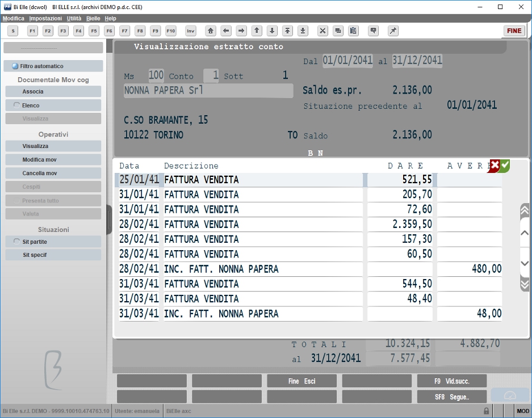Click the Cancella mov button
Image resolution: width=532 pixels, height=418 pixels.
click(53, 173)
